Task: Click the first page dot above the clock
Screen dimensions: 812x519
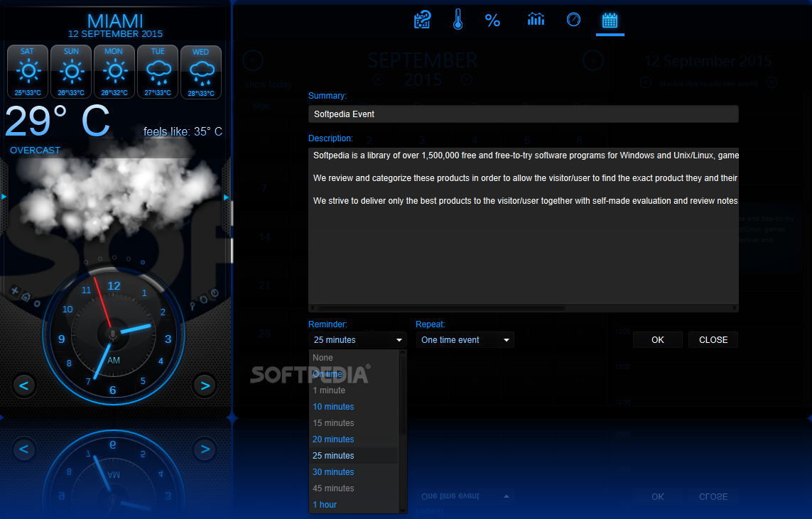Action: pyautogui.click(x=86, y=263)
